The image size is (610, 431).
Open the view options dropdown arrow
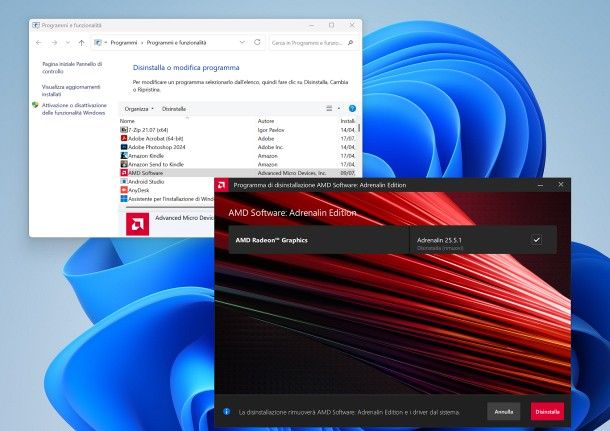[x=340, y=108]
